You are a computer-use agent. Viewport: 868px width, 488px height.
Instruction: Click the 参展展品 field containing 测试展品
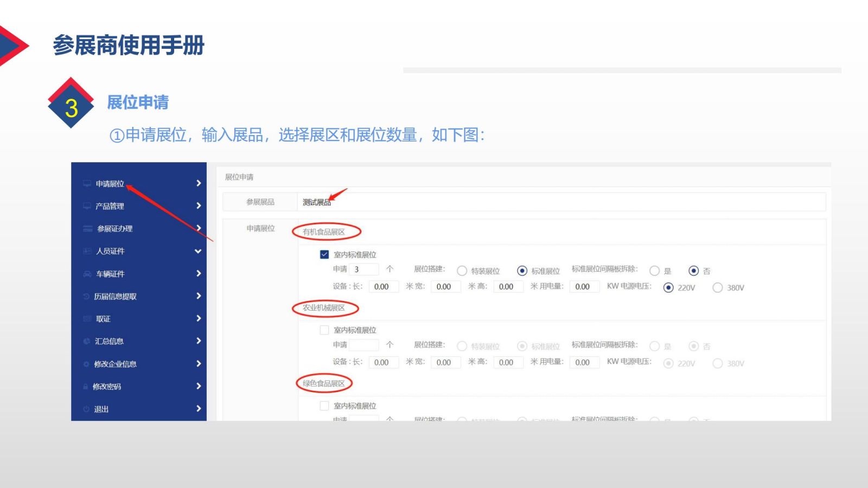click(x=561, y=202)
